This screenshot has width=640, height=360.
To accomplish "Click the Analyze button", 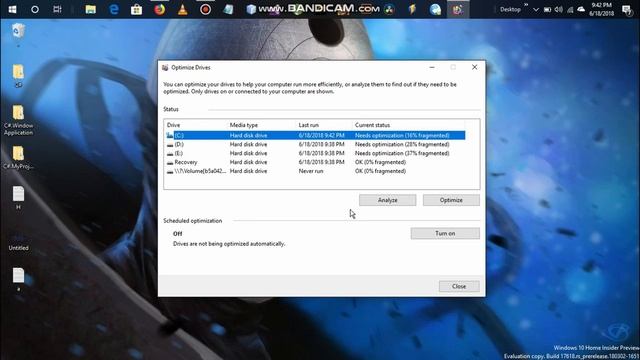I will click(387, 200).
